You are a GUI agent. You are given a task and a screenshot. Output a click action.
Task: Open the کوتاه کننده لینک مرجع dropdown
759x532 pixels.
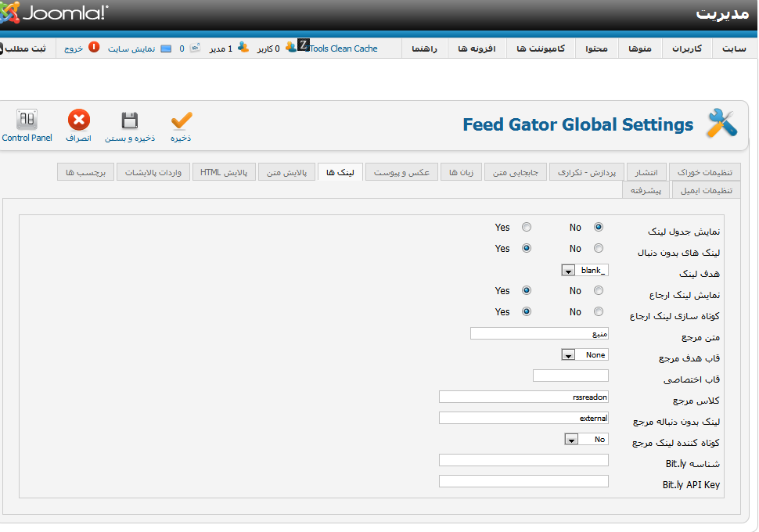(x=586, y=439)
